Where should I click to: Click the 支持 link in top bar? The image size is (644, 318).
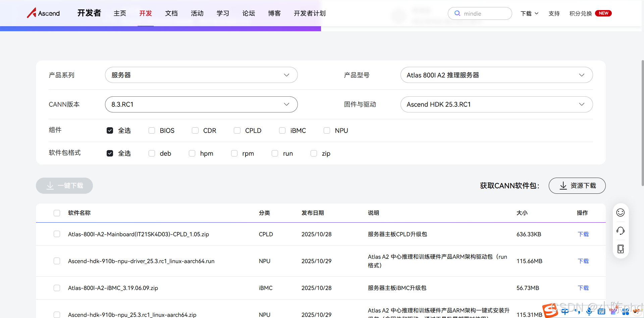[x=554, y=13]
